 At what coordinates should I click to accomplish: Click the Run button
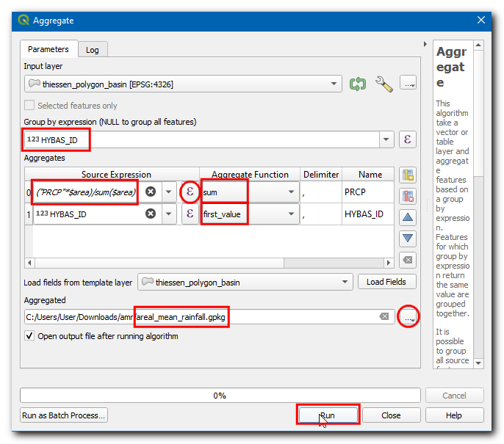pos(328,415)
